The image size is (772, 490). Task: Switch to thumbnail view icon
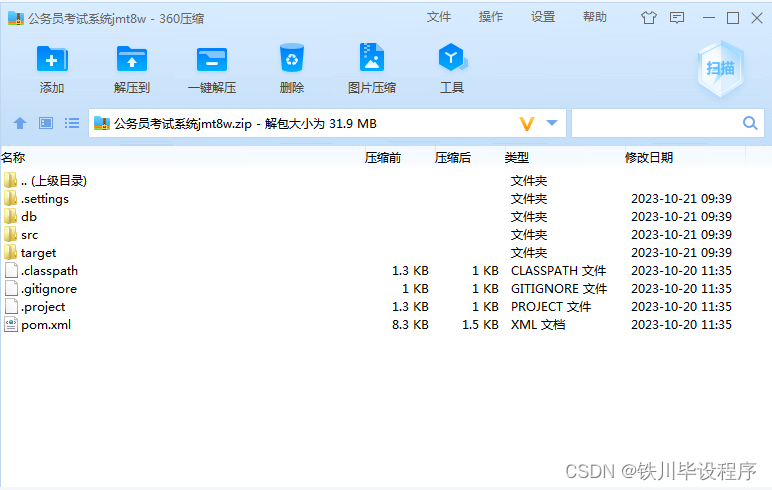(x=46, y=123)
